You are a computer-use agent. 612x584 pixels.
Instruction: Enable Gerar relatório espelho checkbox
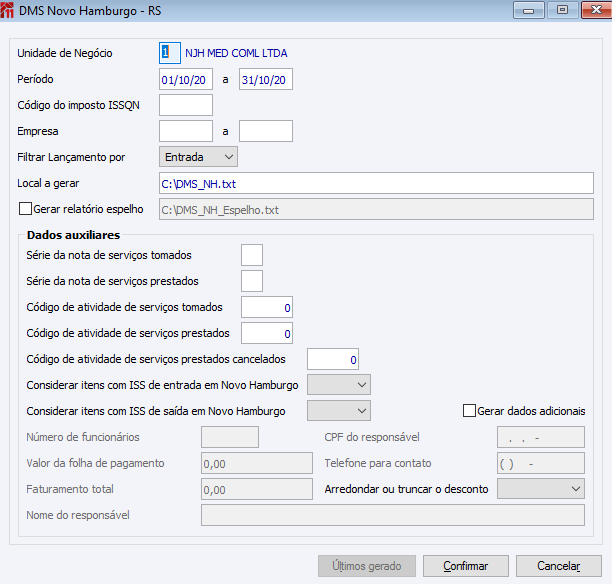25,209
